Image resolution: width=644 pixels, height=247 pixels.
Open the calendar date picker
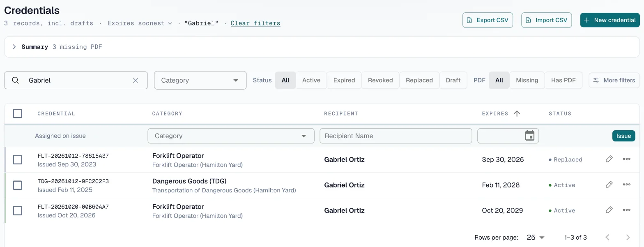[530, 136]
